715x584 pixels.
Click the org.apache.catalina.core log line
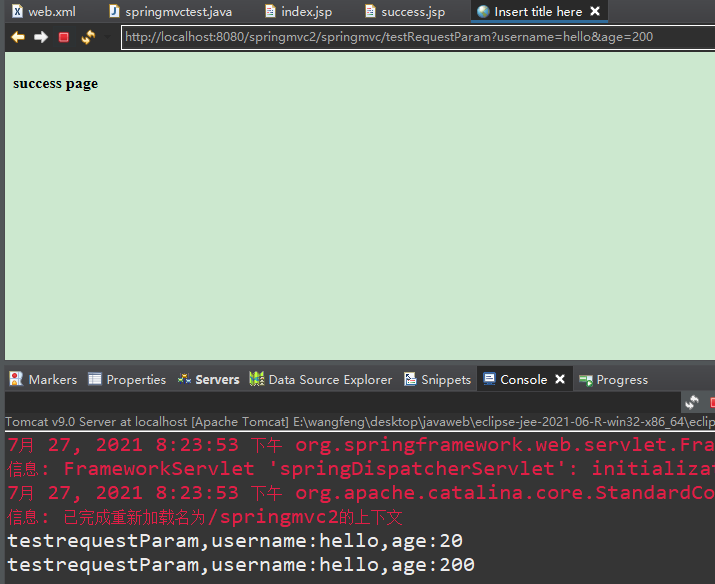[360, 493]
